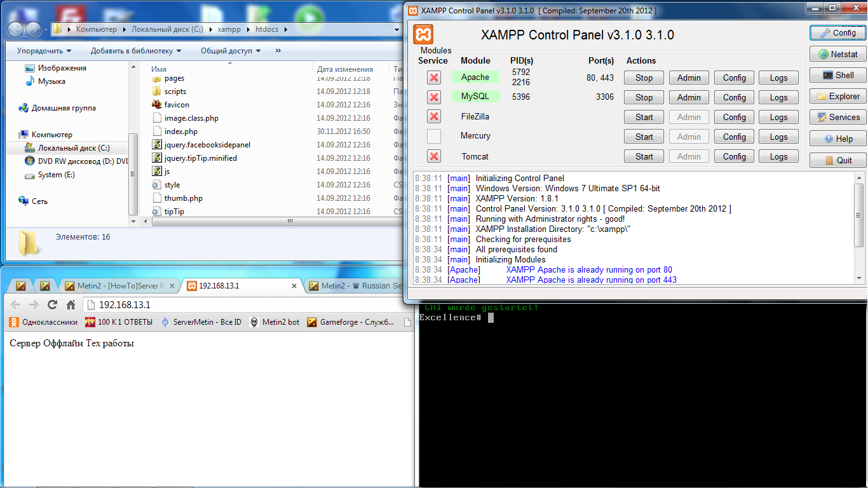Stop the Apache module
The image size is (868, 488).
(644, 78)
